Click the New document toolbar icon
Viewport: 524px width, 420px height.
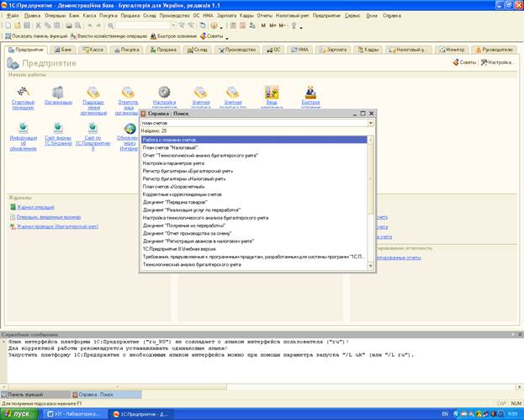coord(8,25)
